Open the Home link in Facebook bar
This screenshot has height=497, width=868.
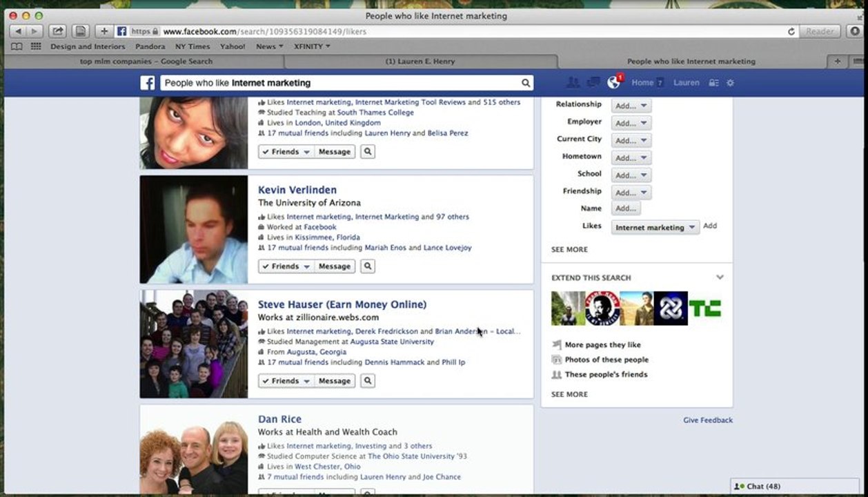(x=642, y=83)
